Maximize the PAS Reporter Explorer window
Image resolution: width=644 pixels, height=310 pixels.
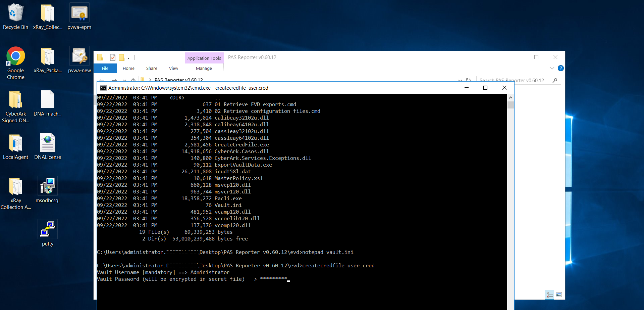[536, 57]
